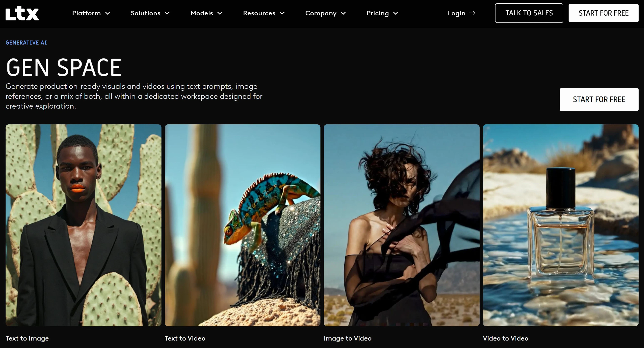Image resolution: width=644 pixels, height=348 pixels.
Task: Open the Resources menu
Action: 259,13
